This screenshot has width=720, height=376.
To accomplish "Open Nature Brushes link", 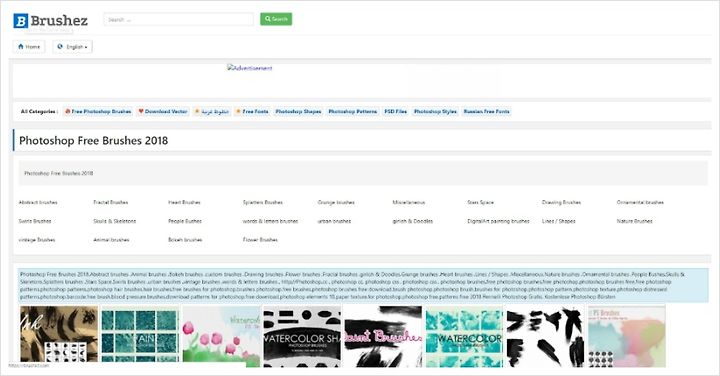I will coord(635,221).
